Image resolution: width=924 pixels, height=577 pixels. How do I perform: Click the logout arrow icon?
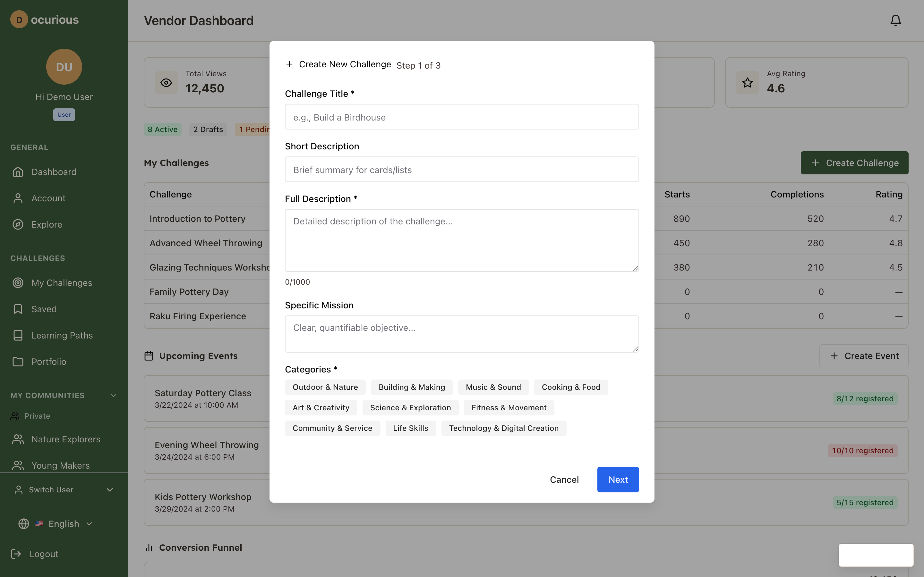coord(16,554)
